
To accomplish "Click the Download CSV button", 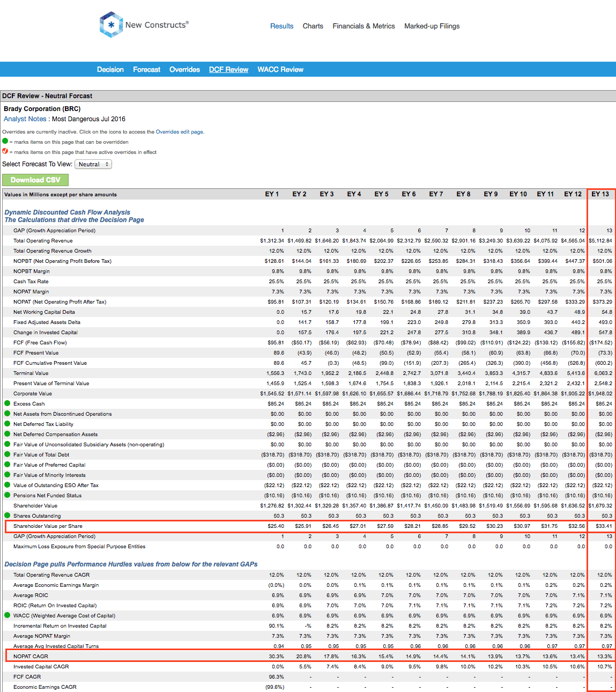I will click(35, 180).
